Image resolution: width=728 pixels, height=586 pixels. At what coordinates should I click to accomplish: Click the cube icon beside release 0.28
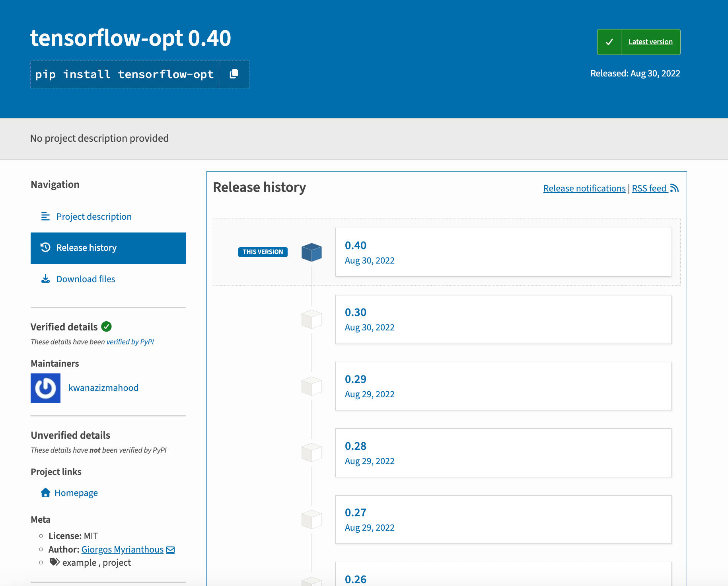(x=311, y=453)
